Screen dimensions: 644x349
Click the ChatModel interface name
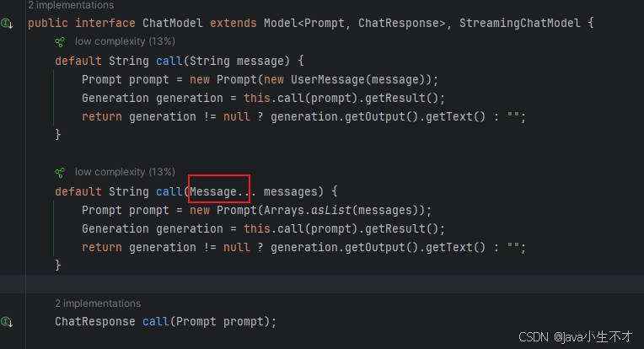point(173,23)
